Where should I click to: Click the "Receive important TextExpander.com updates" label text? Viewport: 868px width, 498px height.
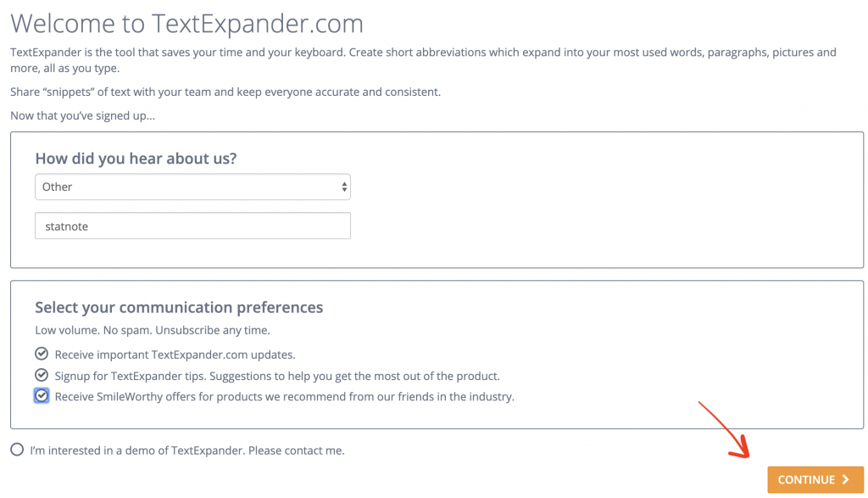point(175,355)
